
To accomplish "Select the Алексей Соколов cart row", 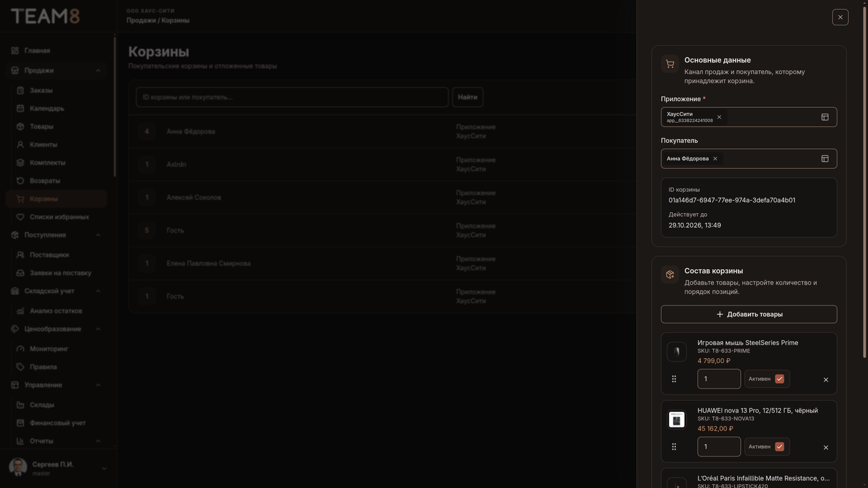I will click(x=382, y=198).
